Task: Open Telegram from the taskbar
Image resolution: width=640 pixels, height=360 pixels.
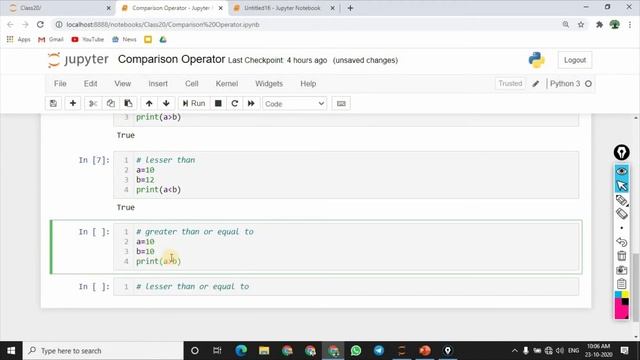Action: tap(379, 351)
